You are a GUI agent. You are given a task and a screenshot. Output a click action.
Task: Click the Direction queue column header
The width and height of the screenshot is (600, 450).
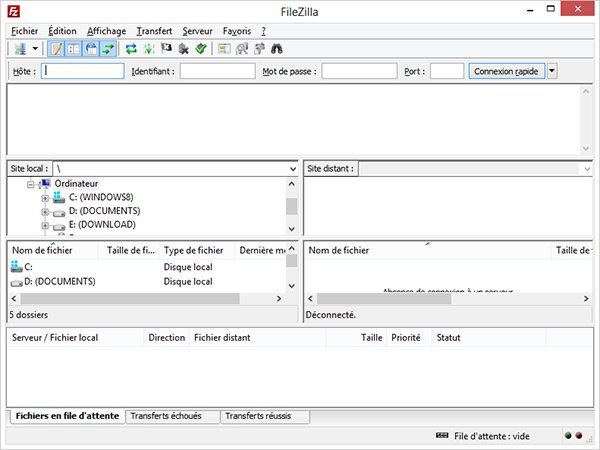pos(166,338)
